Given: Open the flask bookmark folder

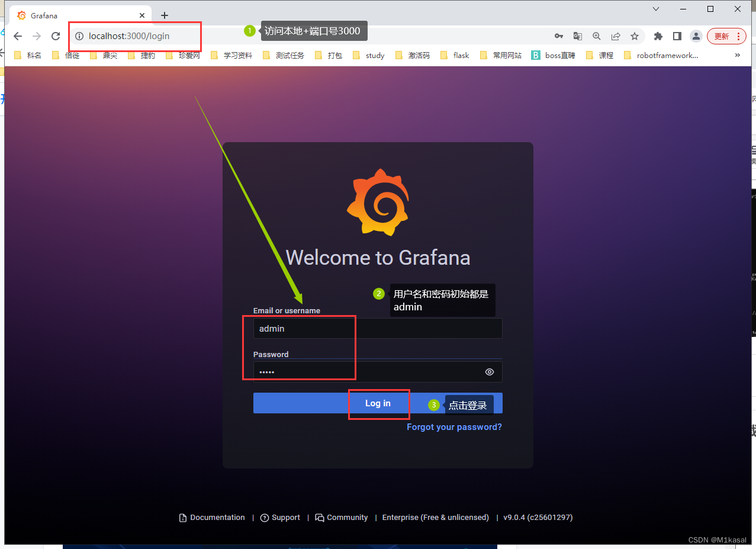Looking at the screenshot, I should (x=455, y=55).
